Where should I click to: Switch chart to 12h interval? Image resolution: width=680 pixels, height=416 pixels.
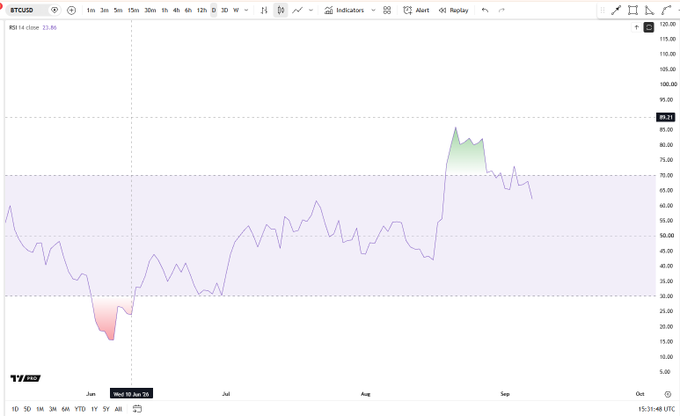[202, 10]
